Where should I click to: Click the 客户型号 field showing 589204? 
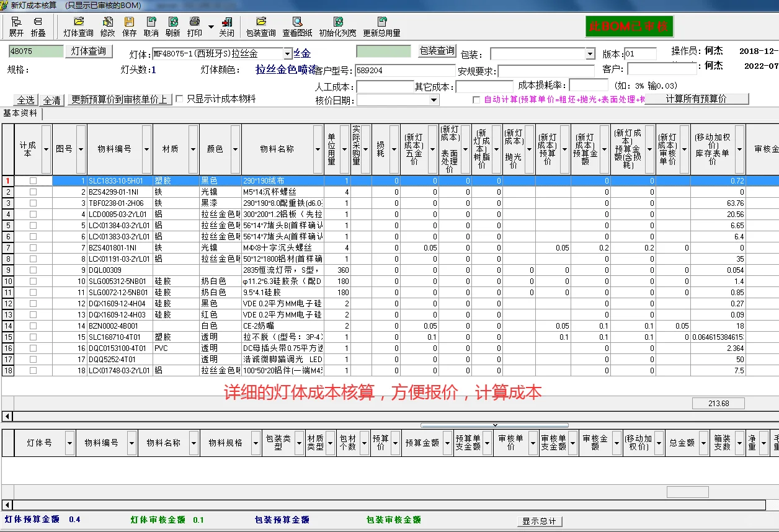(406, 71)
